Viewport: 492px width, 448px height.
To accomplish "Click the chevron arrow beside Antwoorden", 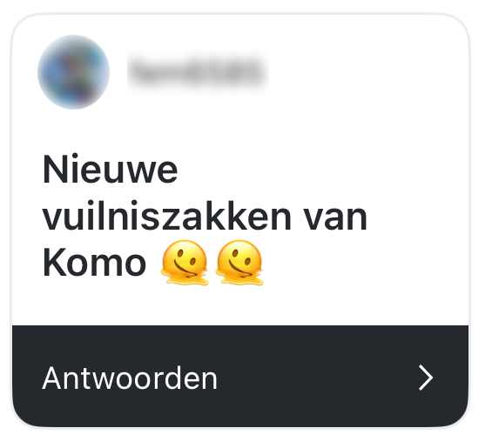I will pos(426,378).
